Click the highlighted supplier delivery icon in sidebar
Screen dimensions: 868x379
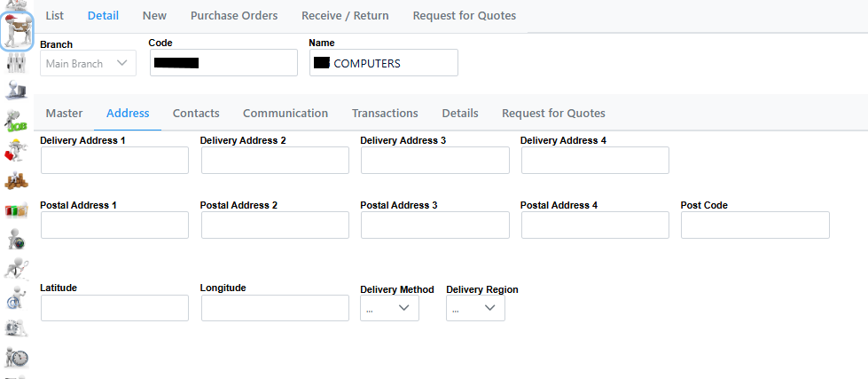tap(17, 31)
